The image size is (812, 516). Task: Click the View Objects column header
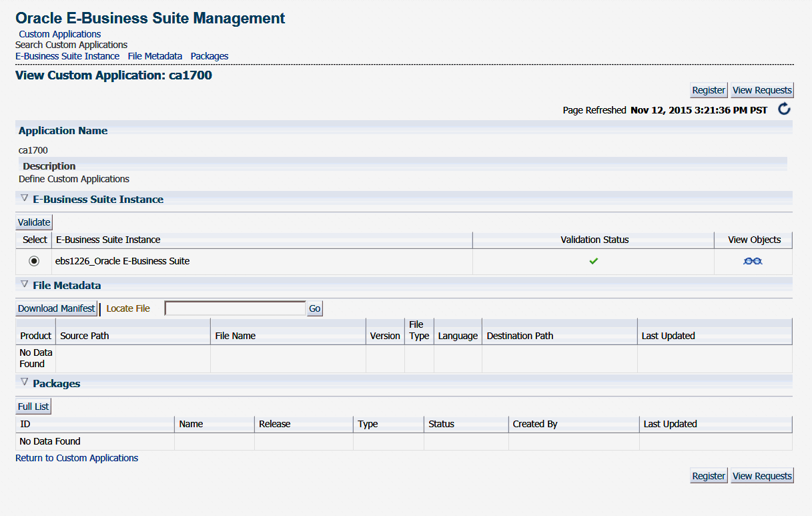click(x=755, y=240)
